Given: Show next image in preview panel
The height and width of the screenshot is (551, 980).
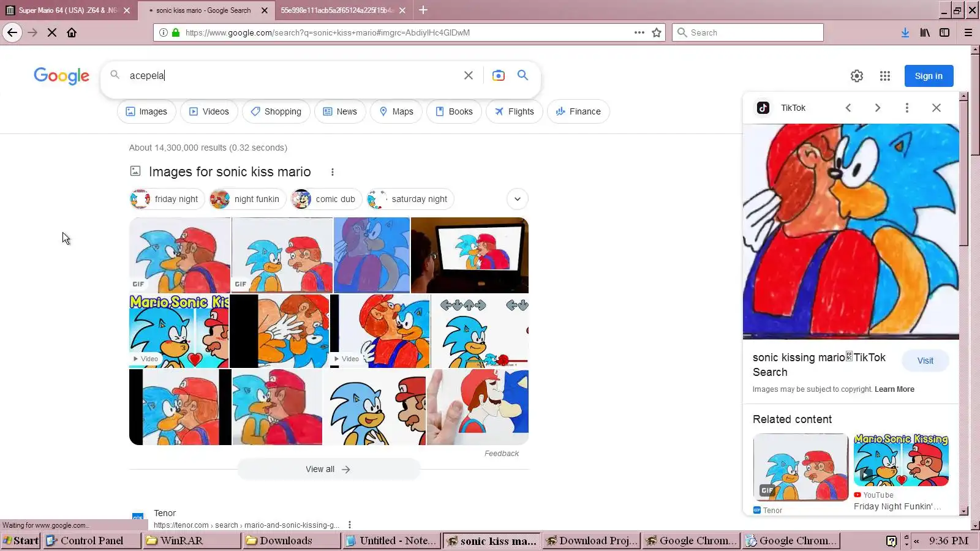Looking at the screenshot, I should 878,108.
